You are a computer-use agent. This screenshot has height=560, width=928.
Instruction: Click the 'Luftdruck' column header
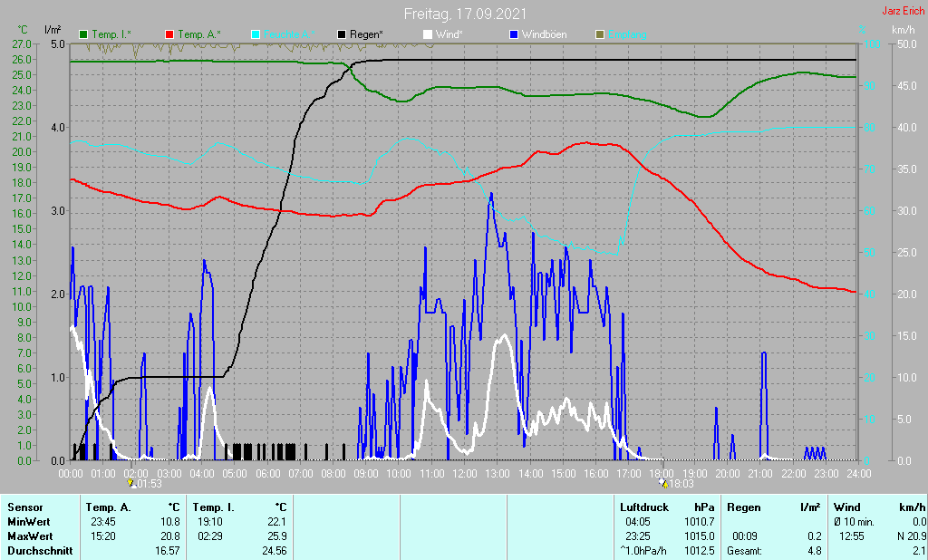[644, 507]
